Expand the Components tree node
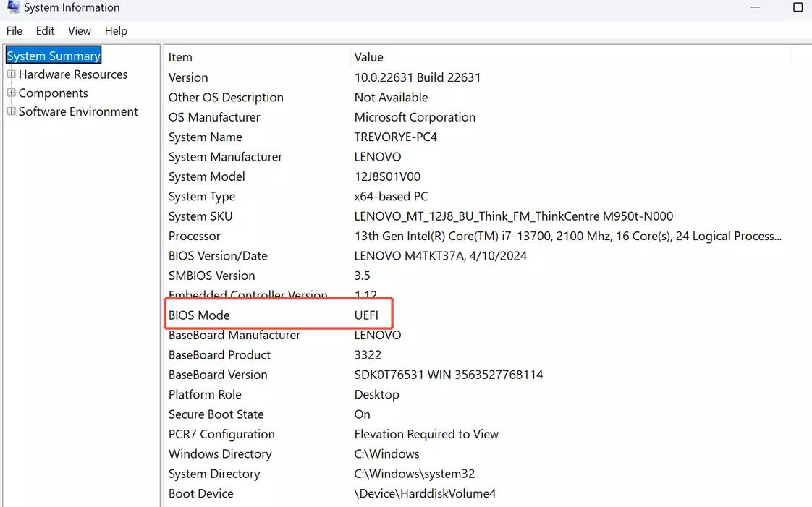This screenshot has width=812, height=507. 11,93
